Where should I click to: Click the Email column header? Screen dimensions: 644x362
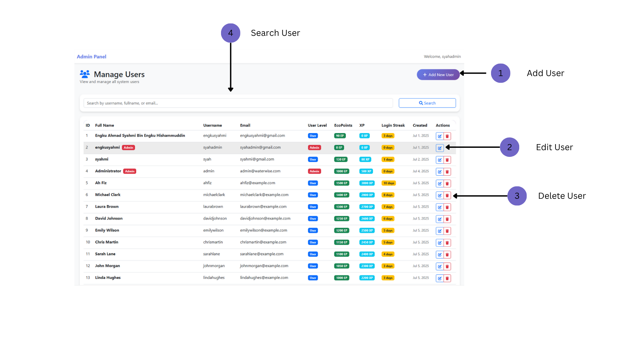point(245,125)
